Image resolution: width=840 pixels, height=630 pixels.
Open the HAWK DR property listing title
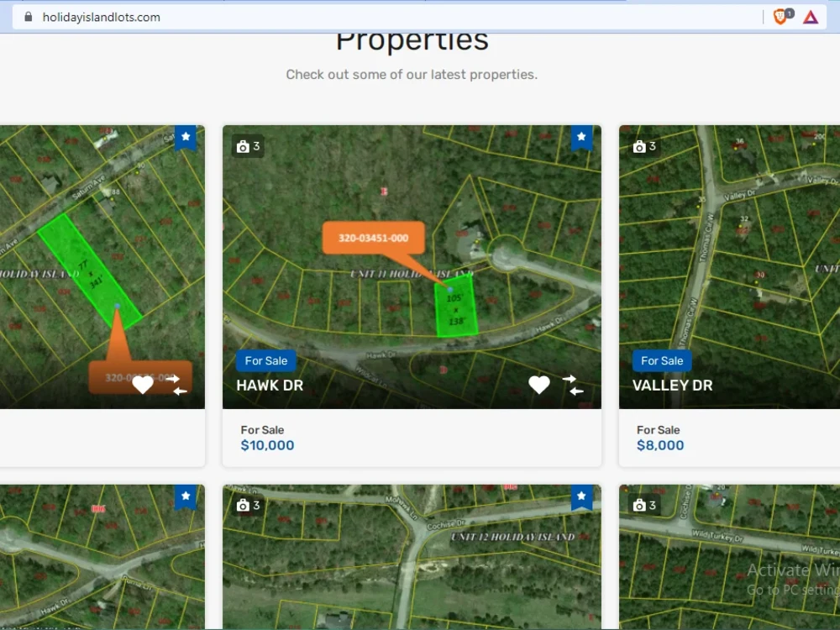[270, 386]
